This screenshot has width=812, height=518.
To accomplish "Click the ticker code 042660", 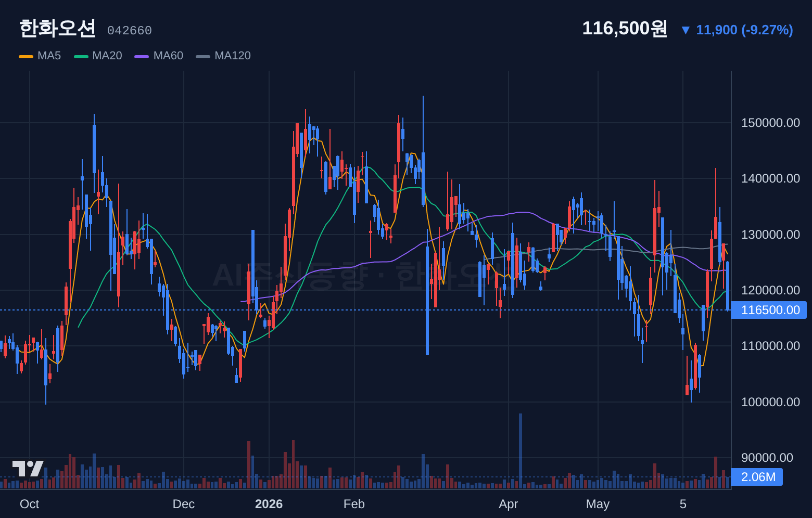I will click(x=130, y=31).
